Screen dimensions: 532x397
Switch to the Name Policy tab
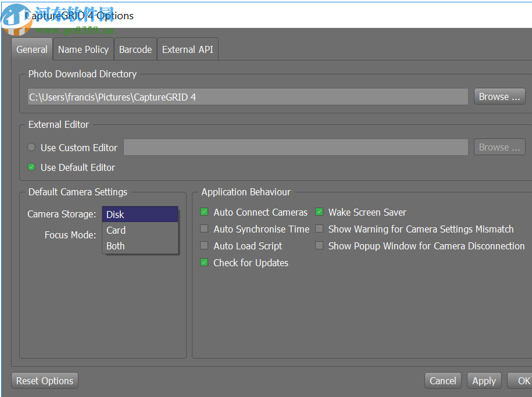point(83,49)
